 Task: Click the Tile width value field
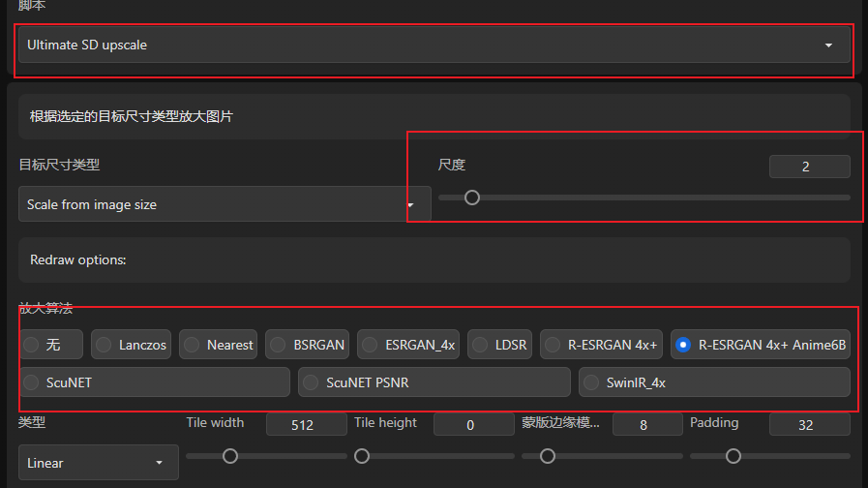point(306,424)
